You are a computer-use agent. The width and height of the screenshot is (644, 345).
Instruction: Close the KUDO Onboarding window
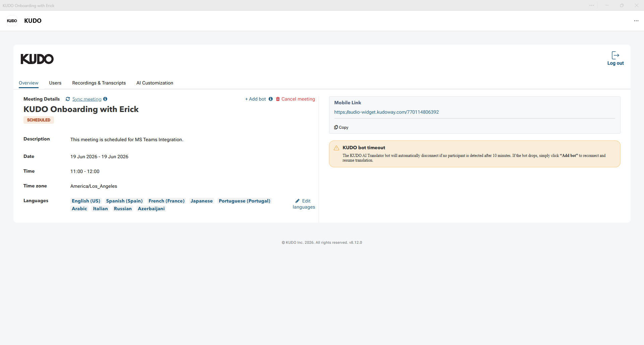tap(637, 5)
